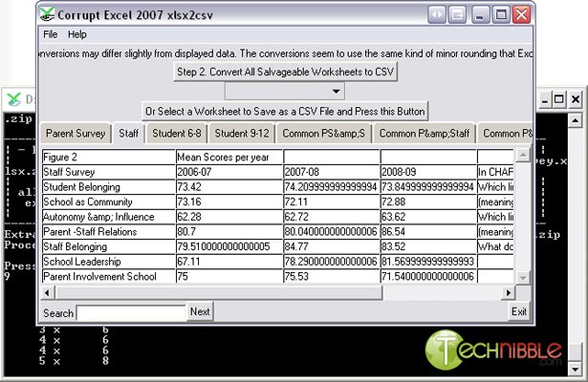Select the 63.62 cell
588x382 pixels.
click(x=428, y=217)
